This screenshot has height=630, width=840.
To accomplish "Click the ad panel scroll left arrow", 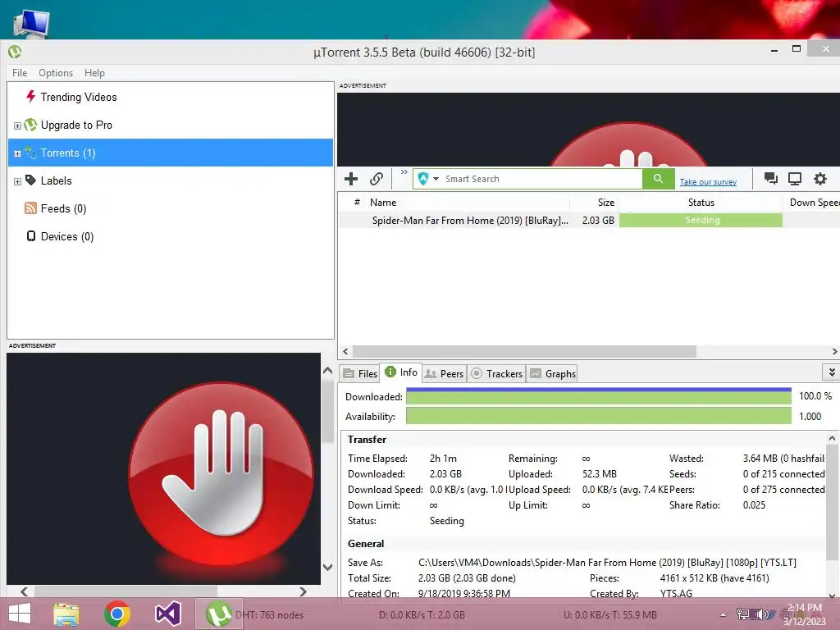I will 24,591.
